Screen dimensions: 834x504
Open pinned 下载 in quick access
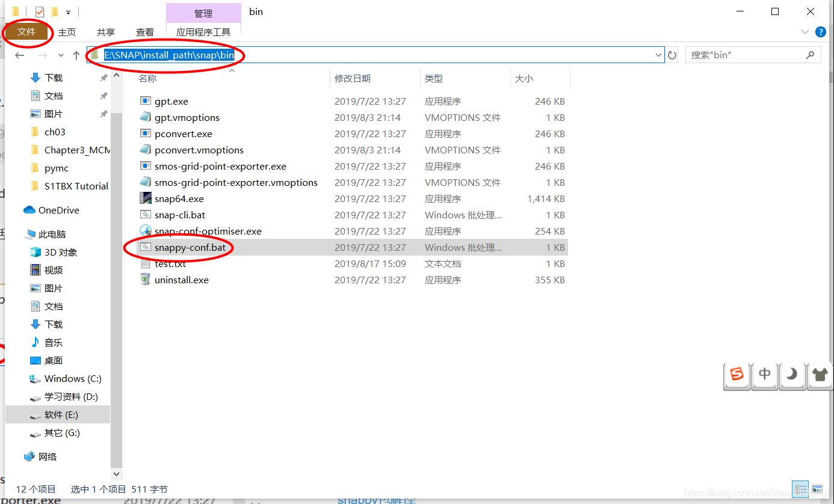(54, 78)
